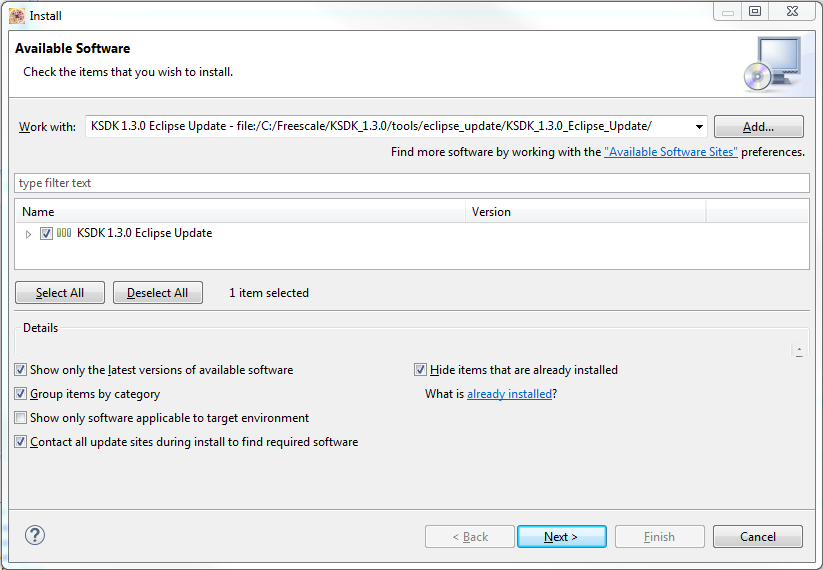Sort by the Name column header
This screenshot has width=823, height=570.
[x=240, y=212]
